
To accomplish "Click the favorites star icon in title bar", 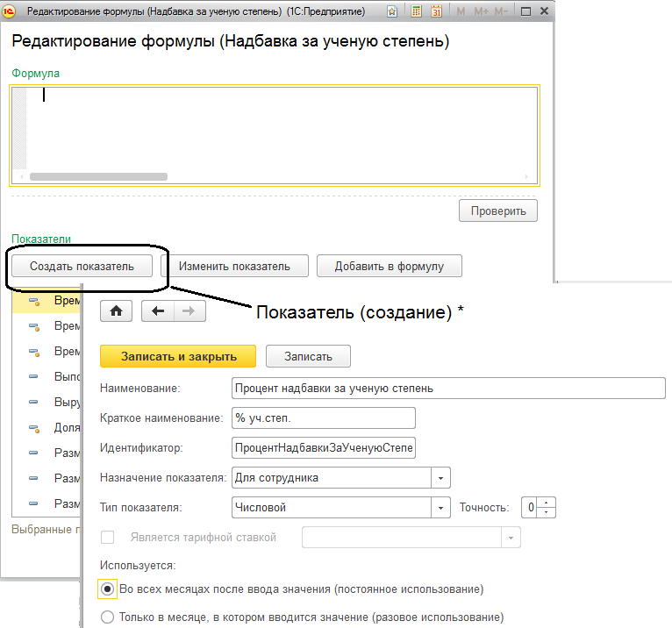I will click(390, 12).
